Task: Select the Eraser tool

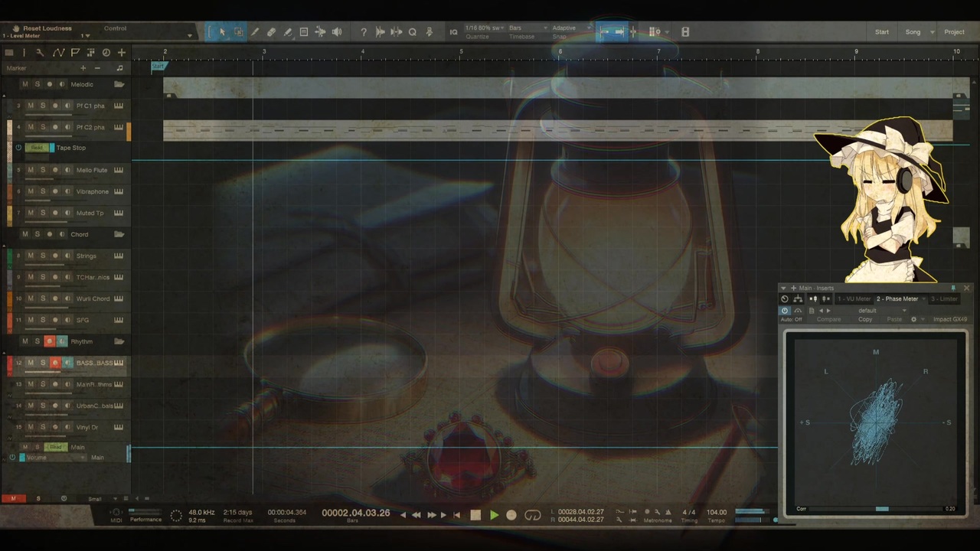Action: point(271,32)
